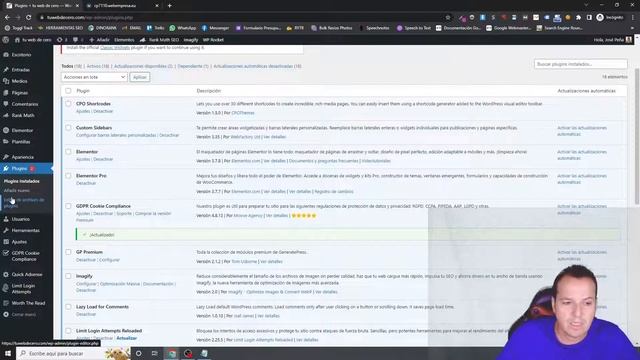Click Actualizar for Limit Login Attempts Reloaded
The height and width of the screenshot is (360, 640).
tap(127, 338)
